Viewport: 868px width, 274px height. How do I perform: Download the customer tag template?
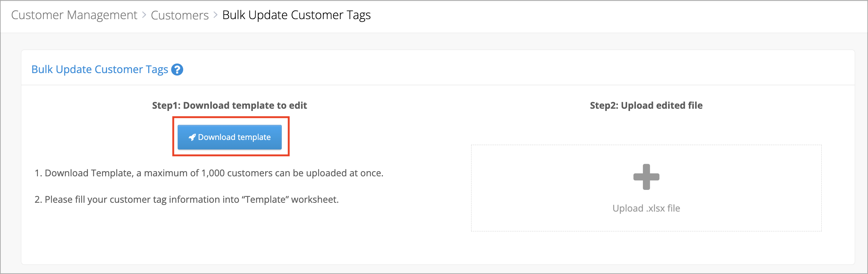point(230,137)
